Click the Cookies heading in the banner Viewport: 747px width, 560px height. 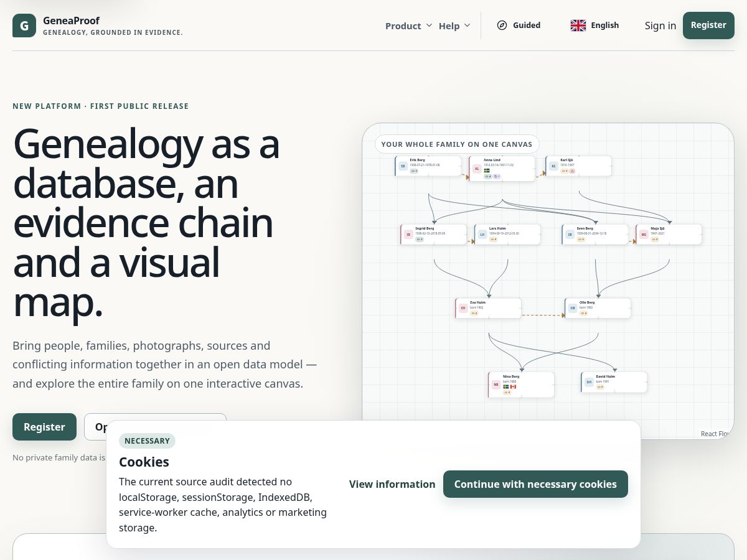pyautogui.click(x=144, y=462)
